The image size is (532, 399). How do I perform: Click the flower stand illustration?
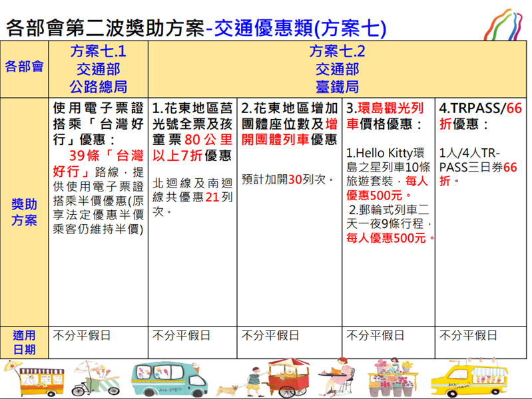coord(393,379)
